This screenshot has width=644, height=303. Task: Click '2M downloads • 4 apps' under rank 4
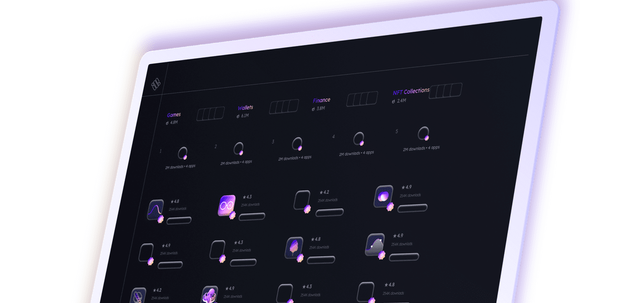click(356, 153)
